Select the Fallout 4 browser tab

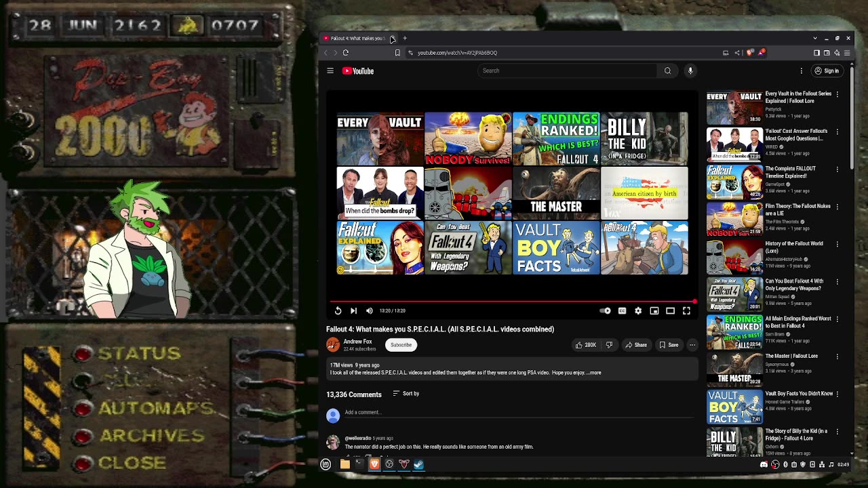(357, 38)
